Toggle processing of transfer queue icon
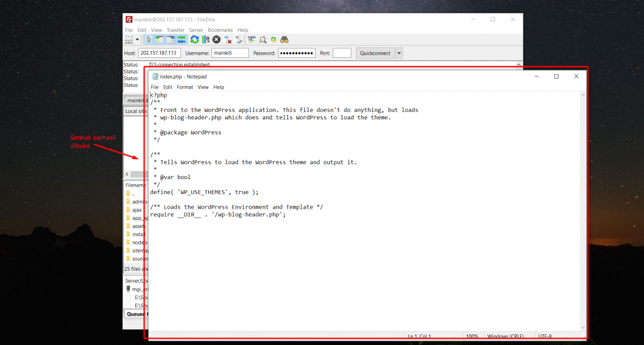The height and width of the screenshot is (345, 644). [x=206, y=40]
